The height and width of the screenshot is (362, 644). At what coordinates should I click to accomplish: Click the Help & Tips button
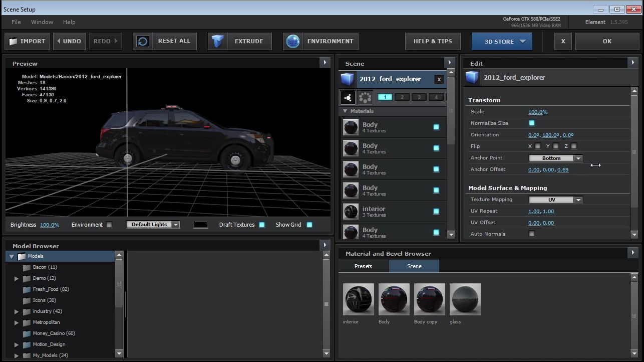[x=433, y=41]
